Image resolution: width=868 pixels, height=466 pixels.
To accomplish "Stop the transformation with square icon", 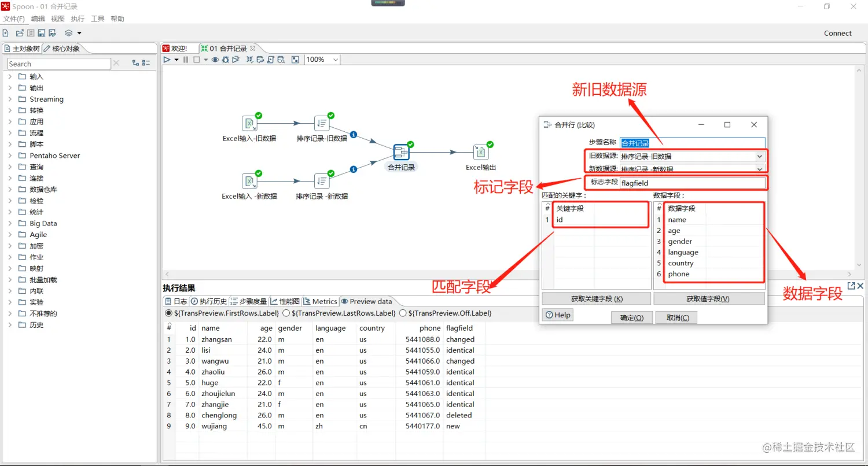I will 197,60.
